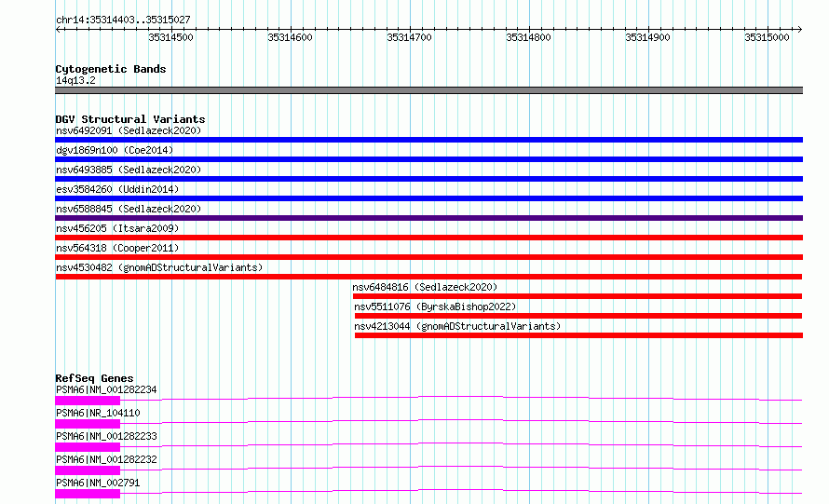Click the magenta exon block of NM_001282233
829x504 pixels.
click(x=88, y=447)
